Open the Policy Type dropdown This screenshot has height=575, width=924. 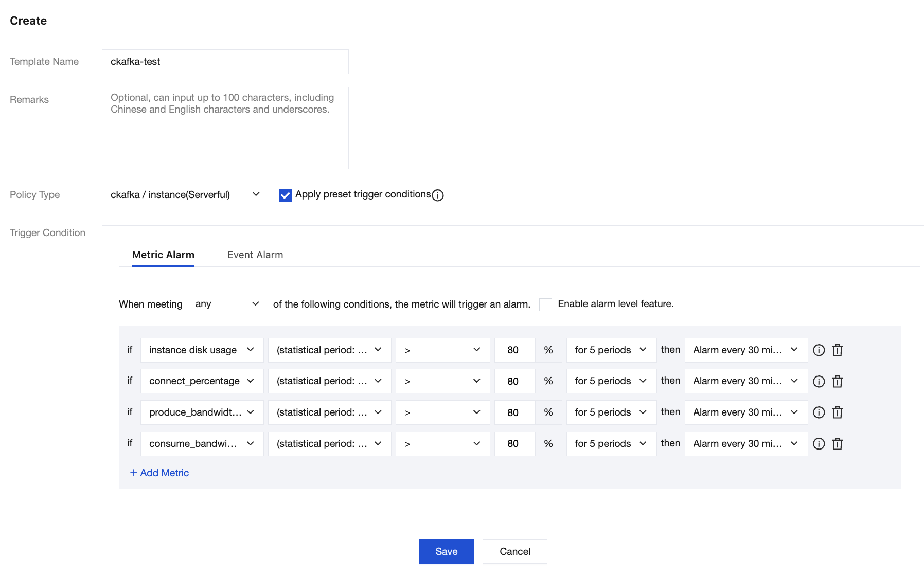click(x=184, y=195)
